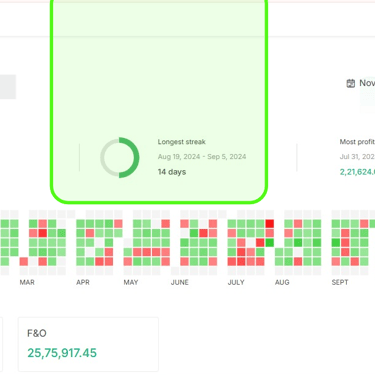The height and width of the screenshot is (375, 375).
Task: Click the 2,21,624 profit amount
Action: tap(357, 172)
